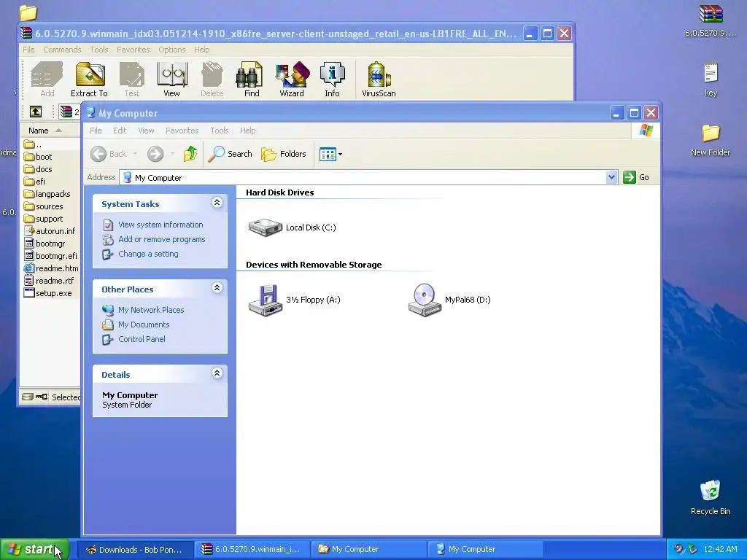747x560 pixels.
Task: Click the Add icon in WinRAR
Action: coord(47,80)
